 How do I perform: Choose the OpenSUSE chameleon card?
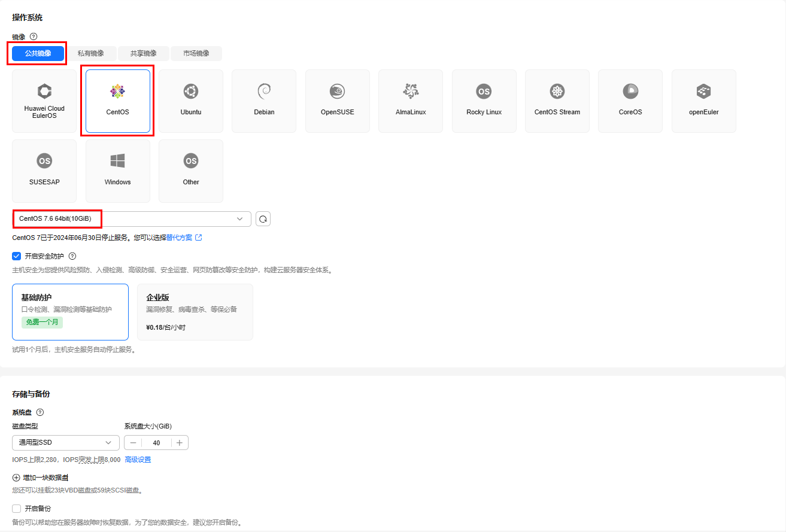(x=338, y=101)
